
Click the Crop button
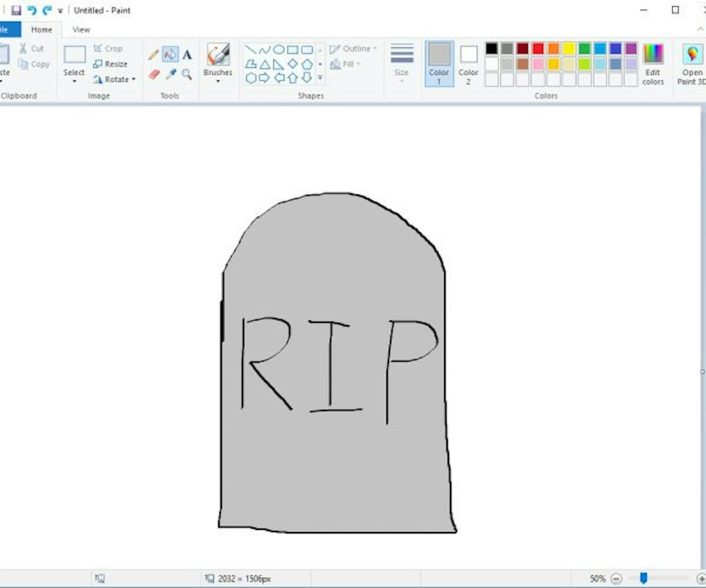108,48
